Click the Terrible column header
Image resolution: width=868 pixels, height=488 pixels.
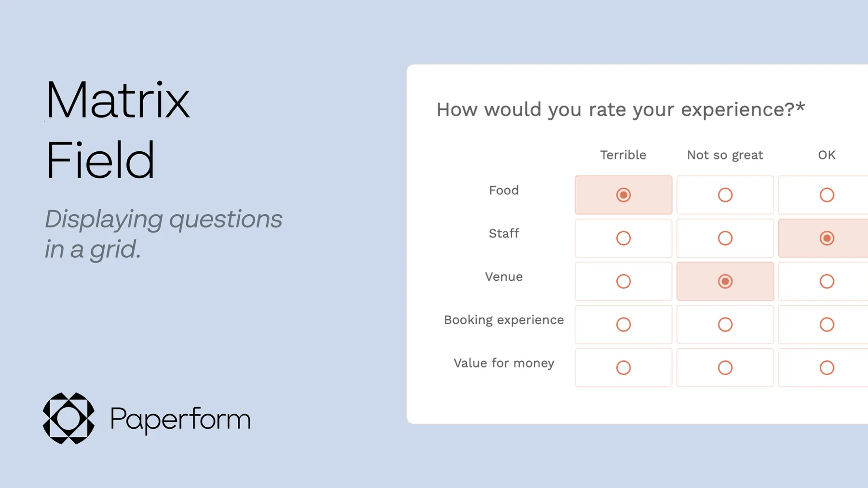623,155
